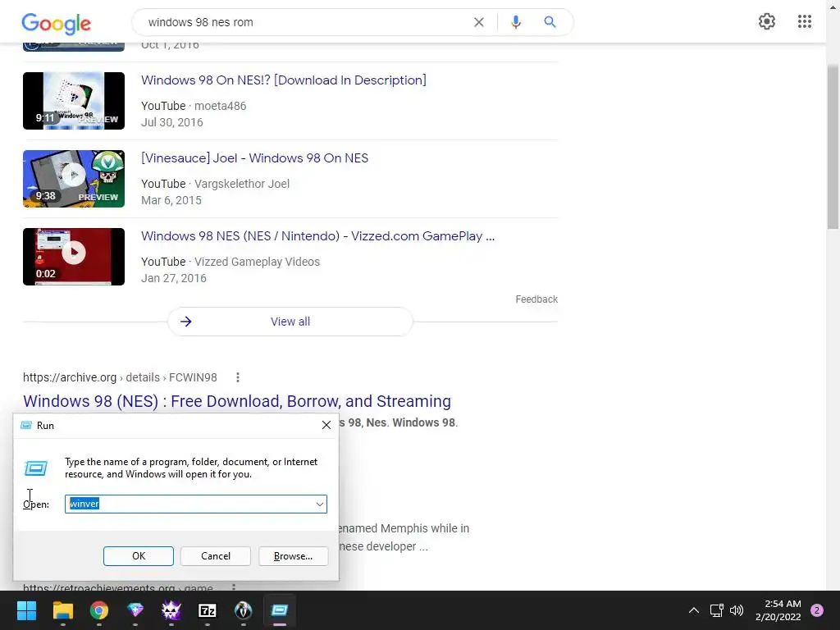Viewport: 840px width, 630px height.
Task: Click the Vargskelethor Joel channel name
Action: [242, 184]
